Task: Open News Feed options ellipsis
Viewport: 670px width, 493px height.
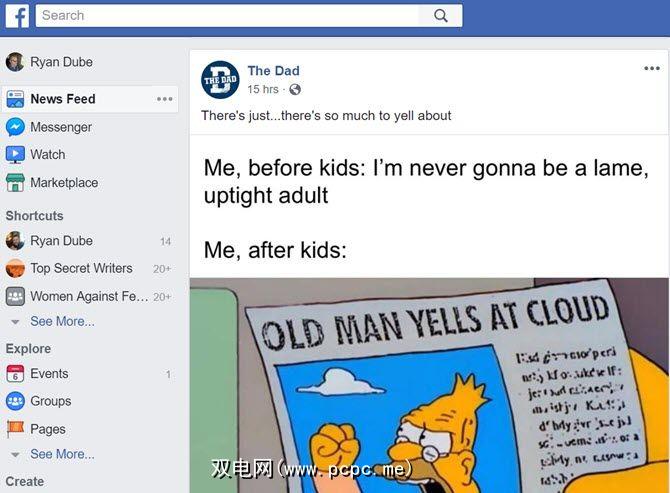Action: pyautogui.click(x=165, y=99)
